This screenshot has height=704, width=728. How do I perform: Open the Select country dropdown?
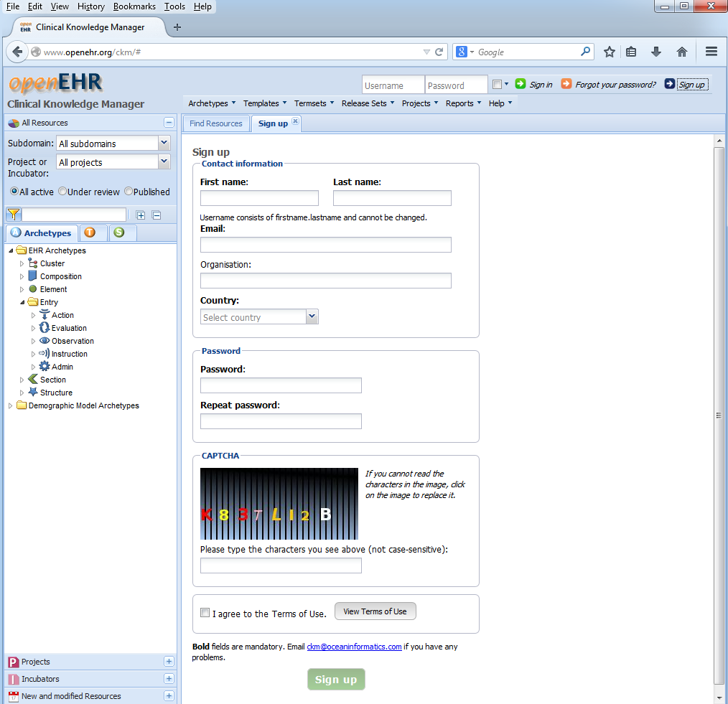tap(312, 316)
